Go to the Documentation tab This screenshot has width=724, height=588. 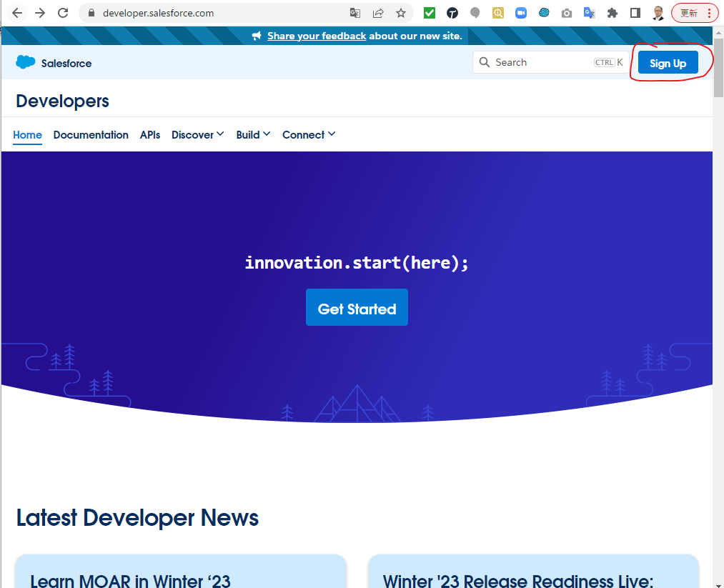pyautogui.click(x=91, y=135)
